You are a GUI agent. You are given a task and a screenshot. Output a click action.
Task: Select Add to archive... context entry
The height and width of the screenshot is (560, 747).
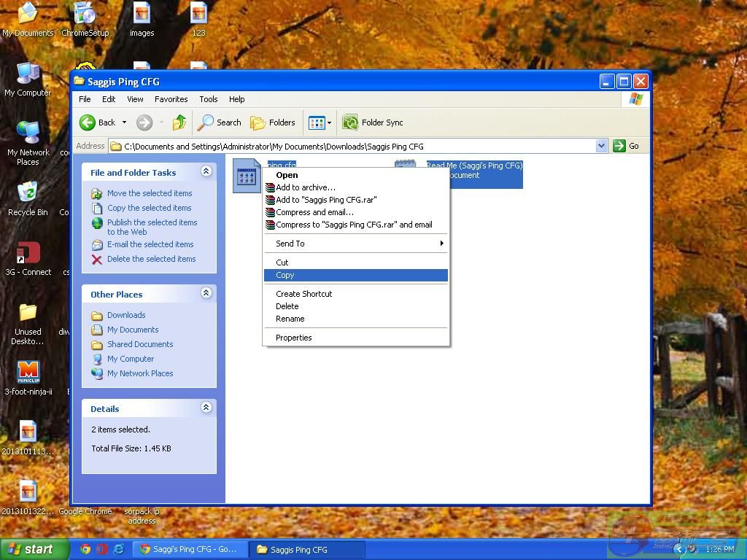click(306, 187)
